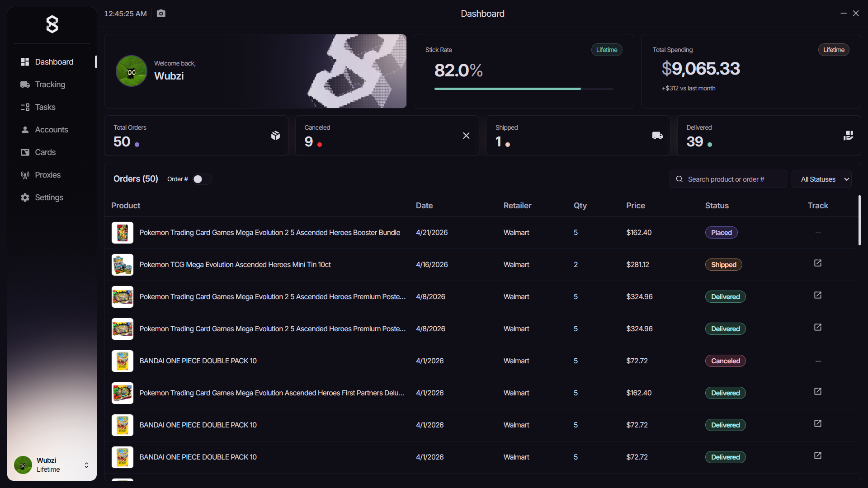Viewport: 868px width, 488px height.
Task: Open the Tasks page
Action: 52,107
